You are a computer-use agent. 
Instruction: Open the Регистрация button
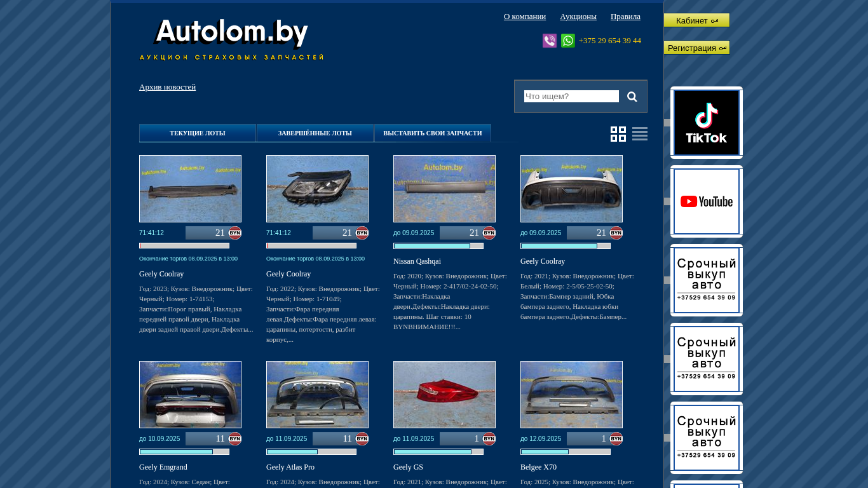pos(696,48)
